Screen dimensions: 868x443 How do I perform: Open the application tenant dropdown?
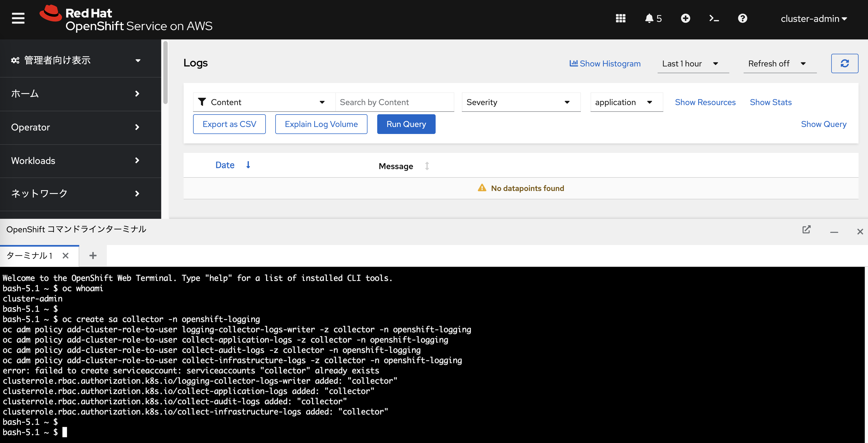click(x=627, y=102)
